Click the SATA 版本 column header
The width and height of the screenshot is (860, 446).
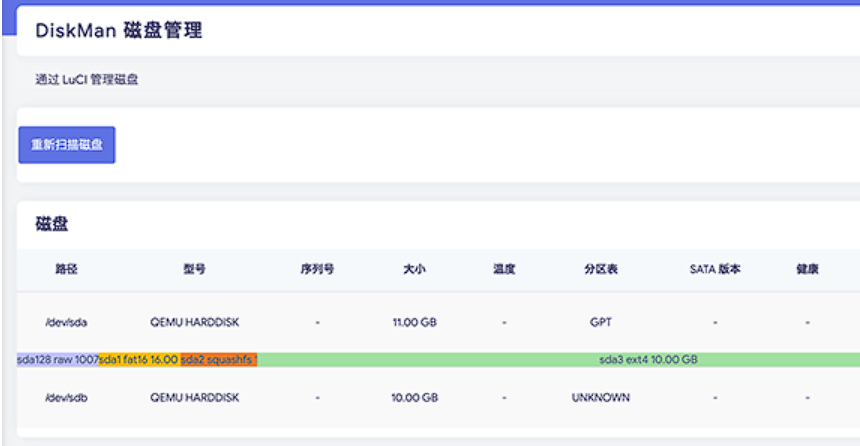coord(715,270)
